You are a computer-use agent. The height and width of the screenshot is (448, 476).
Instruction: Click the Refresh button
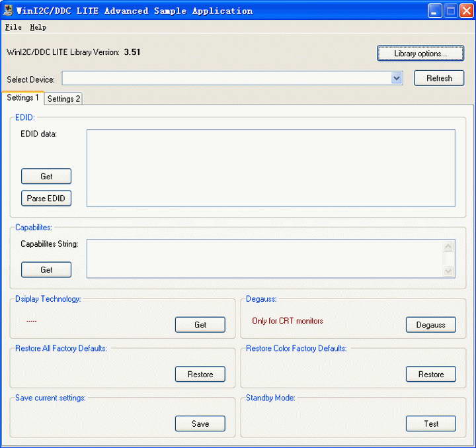[439, 78]
